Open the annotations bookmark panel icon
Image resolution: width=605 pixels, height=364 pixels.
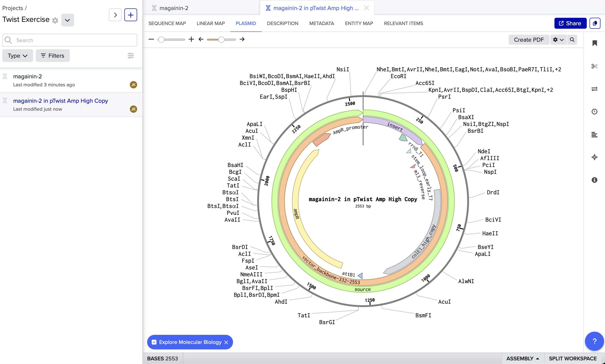pos(595,44)
